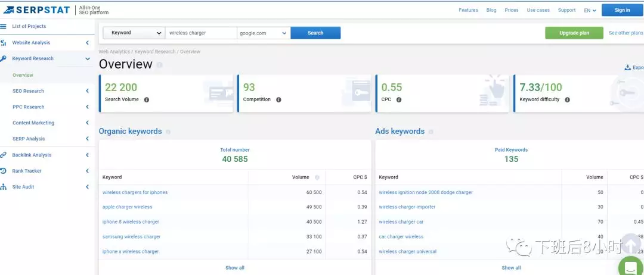Click the CPC info icon
This screenshot has height=275, width=644.
[x=399, y=100]
